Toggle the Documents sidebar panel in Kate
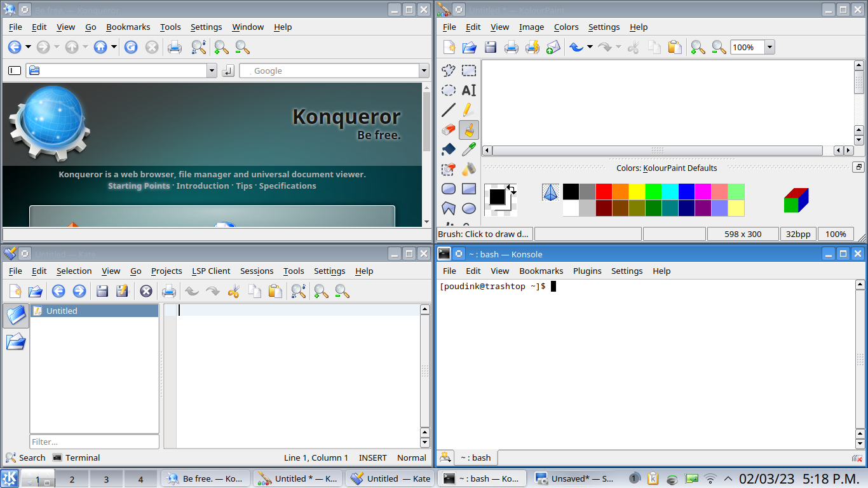This screenshot has height=488, width=868. coord(16,315)
